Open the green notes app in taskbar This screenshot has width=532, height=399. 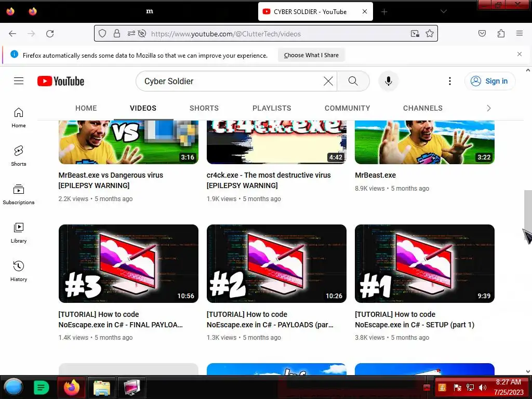click(x=42, y=387)
